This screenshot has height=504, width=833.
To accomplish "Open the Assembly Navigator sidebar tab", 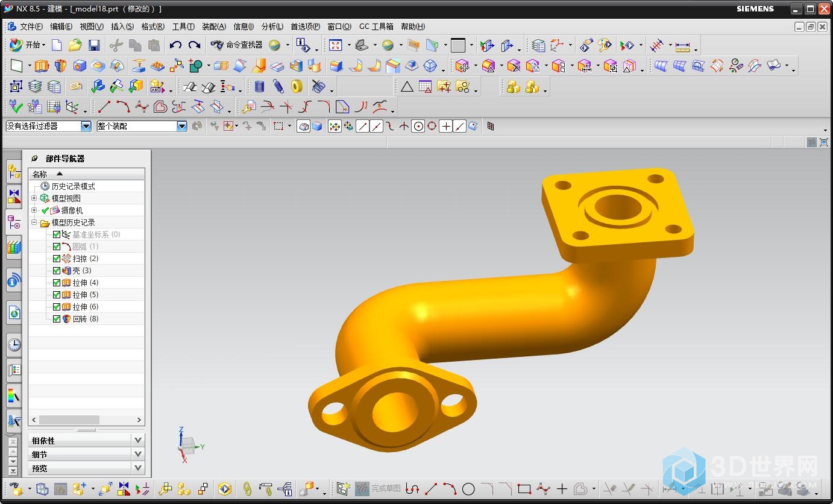I will point(14,171).
